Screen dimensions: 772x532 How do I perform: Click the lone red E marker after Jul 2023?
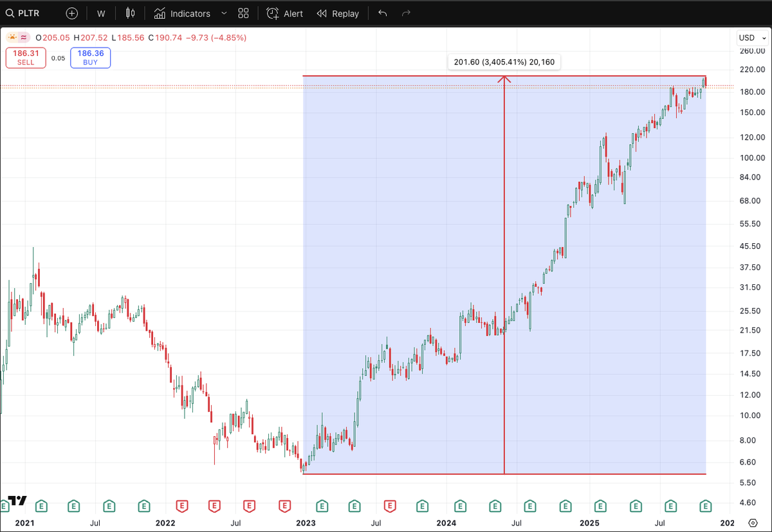(x=390, y=506)
